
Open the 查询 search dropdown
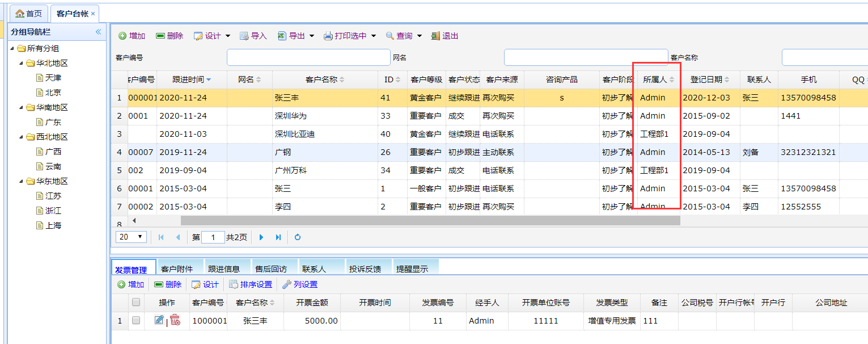[404, 36]
